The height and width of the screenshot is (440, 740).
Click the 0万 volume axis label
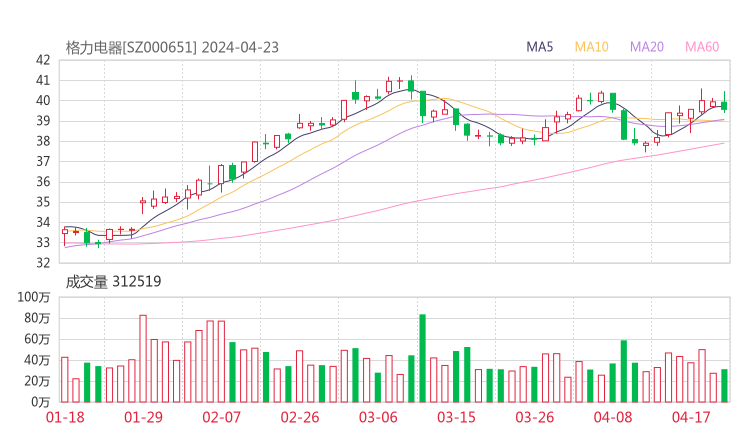coord(41,402)
